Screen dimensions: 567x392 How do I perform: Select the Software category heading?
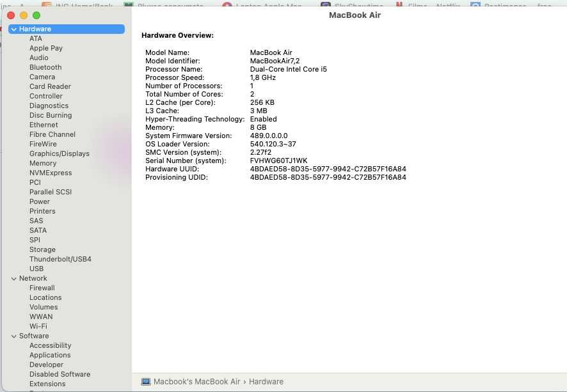[x=34, y=336]
